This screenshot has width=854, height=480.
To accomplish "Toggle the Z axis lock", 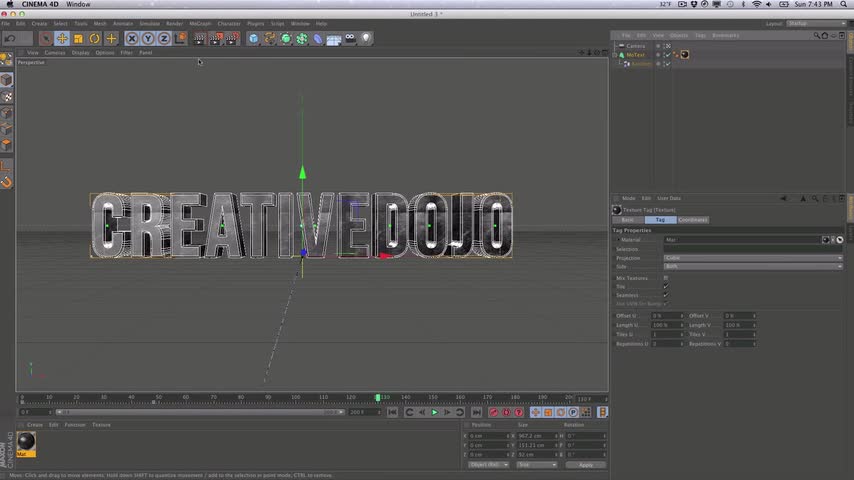I will [x=164, y=39].
